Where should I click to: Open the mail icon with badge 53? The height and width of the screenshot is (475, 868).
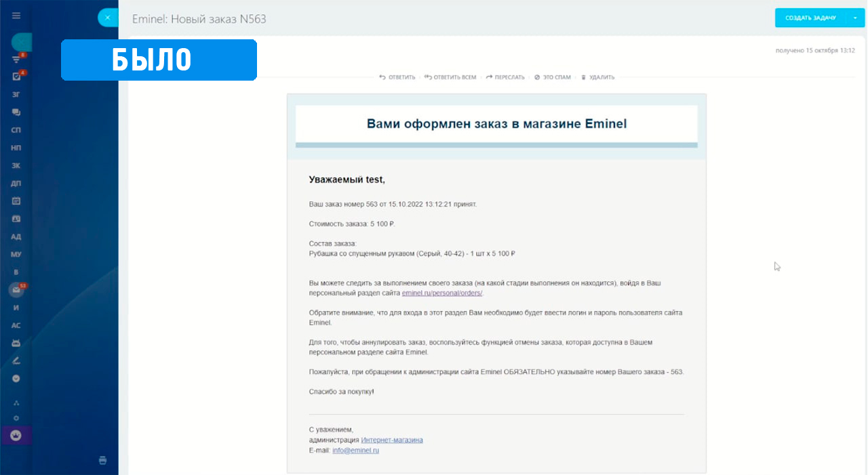(16, 289)
